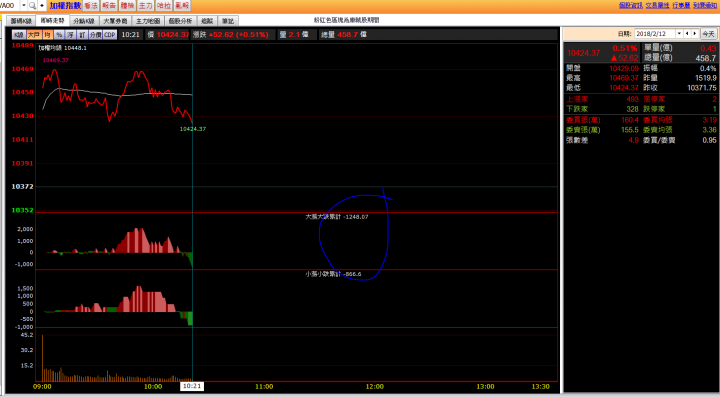Open the 交易屬性 link
This screenshot has height=397, width=720.
(657, 6)
